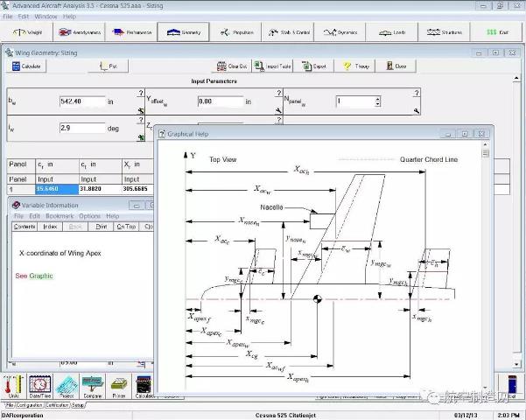Screen dimensions: 526x420
Task: Open the Propulsion module
Action: pos(236,32)
